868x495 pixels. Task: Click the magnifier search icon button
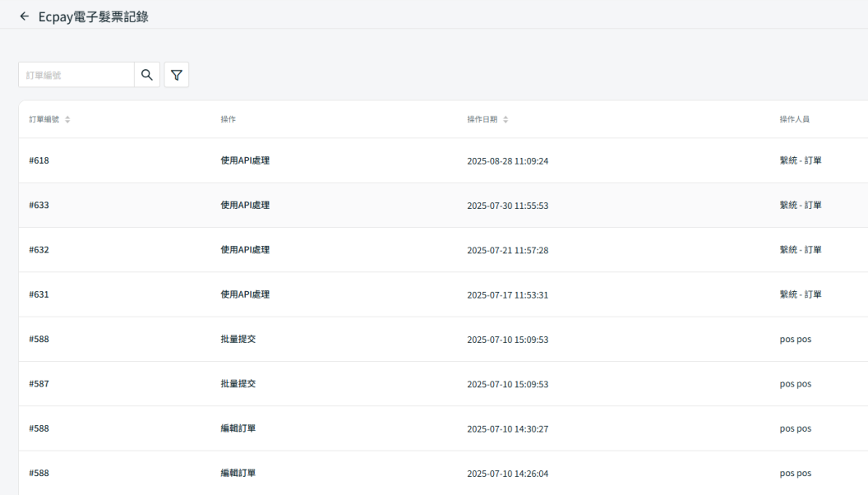pyautogui.click(x=146, y=75)
